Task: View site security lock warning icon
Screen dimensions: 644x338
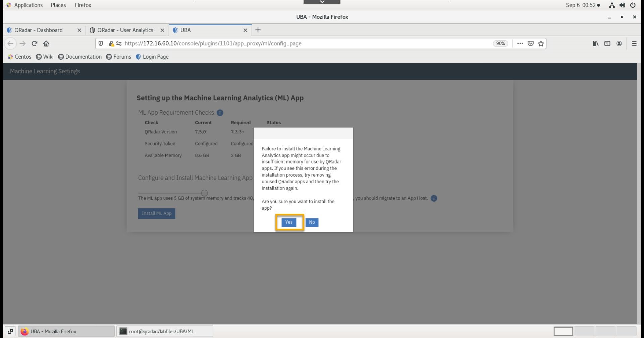Action: tap(111, 44)
